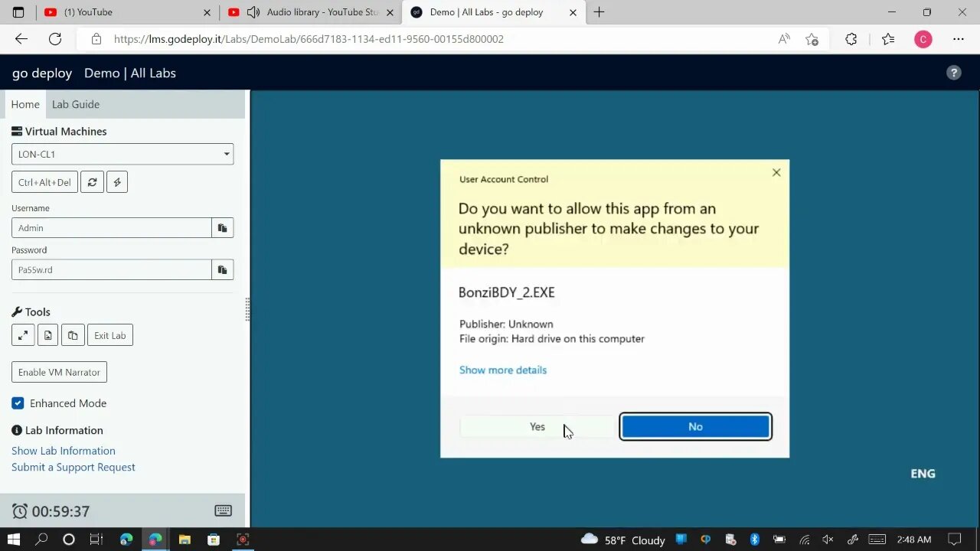Open the notification center icon
The width and height of the screenshot is (980, 551).
click(x=955, y=540)
